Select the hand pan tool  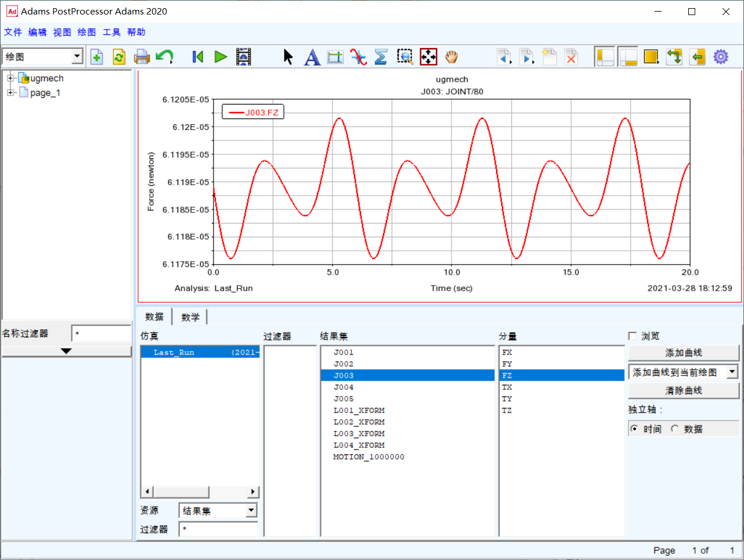pos(452,57)
